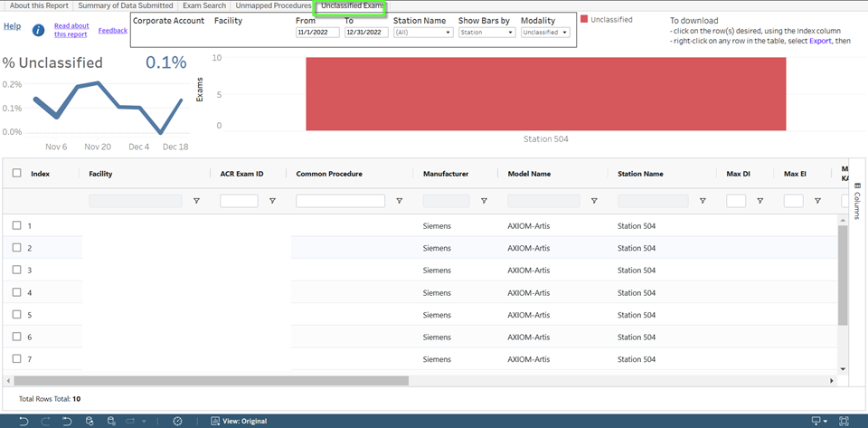Check the checkbox for row 1

coord(16,225)
